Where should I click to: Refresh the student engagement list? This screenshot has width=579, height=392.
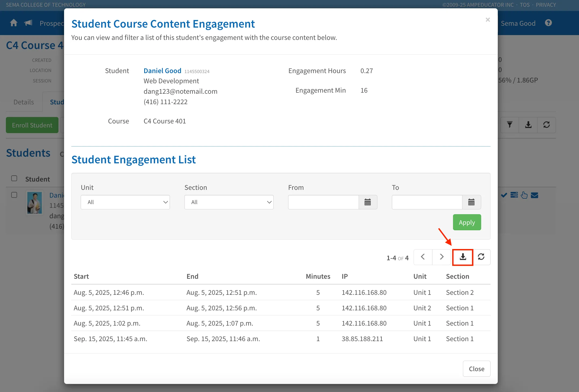pyautogui.click(x=481, y=257)
